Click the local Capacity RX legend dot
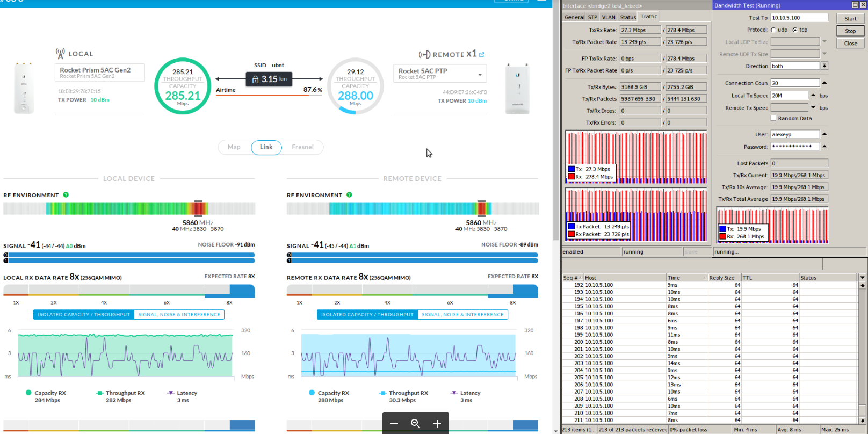Screen dimensions: 868x434 [28, 393]
